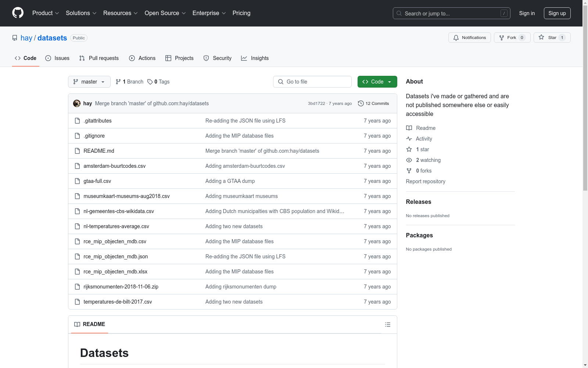Click the file icon for rce_mip_objecten_mdb.json
Viewport: 588px width, 368px height.
coord(77,256)
